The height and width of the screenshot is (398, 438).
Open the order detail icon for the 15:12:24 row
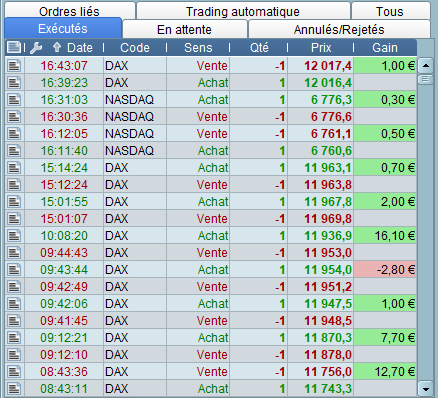(x=14, y=185)
